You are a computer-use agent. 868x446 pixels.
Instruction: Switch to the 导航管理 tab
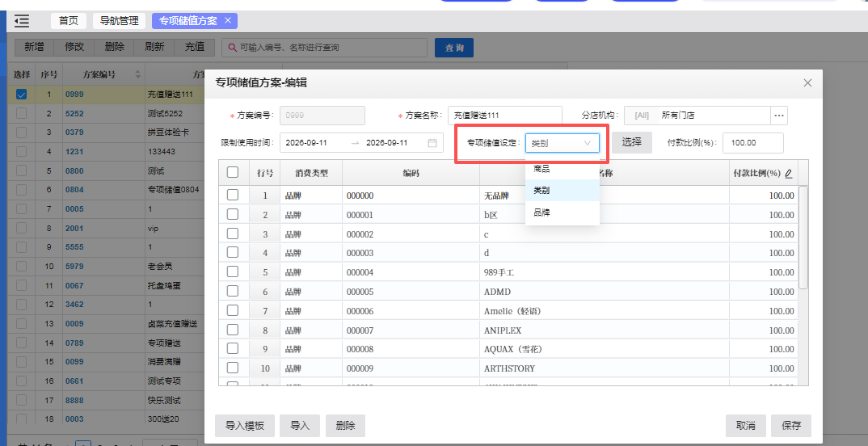119,21
